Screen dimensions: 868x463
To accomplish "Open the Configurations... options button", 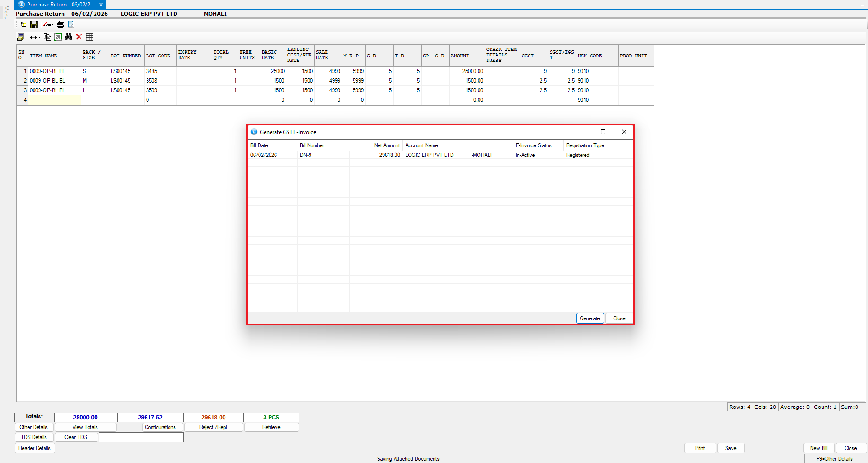I will click(x=163, y=427).
